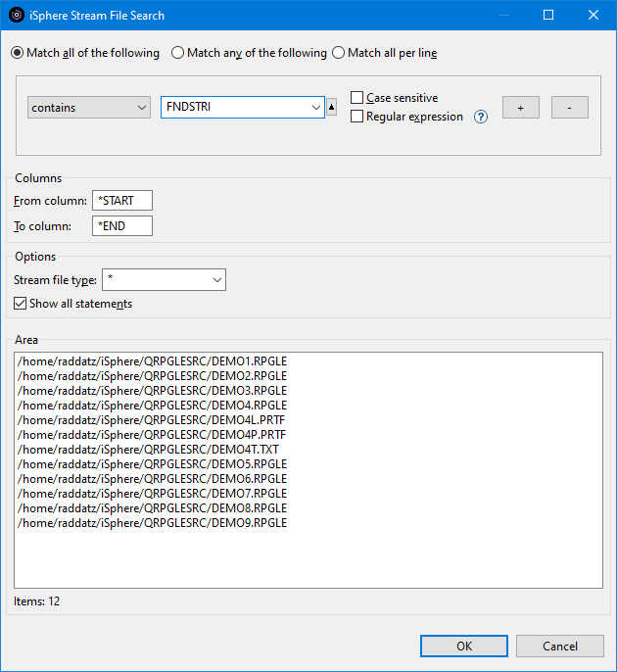Click the iSphere app icon in title bar
This screenshot has width=617, height=672.
(17, 15)
